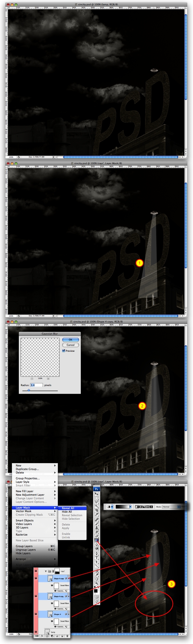Select the Magic Wand tool
The width and height of the screenshot is (193, 644).
click(96, 506)
